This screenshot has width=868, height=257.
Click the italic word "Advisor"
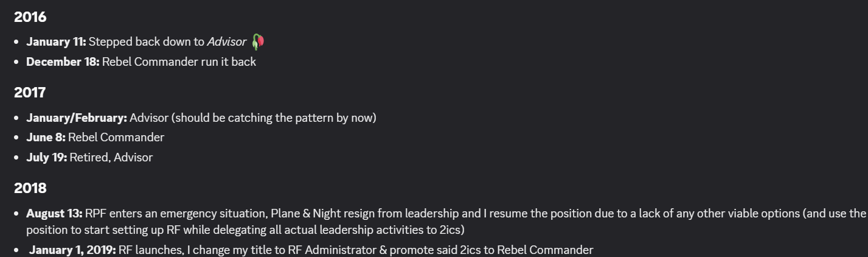(x=226, y=42)
